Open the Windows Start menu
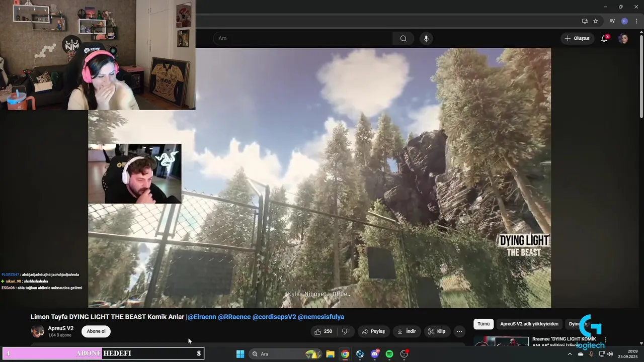The height and width of the screenshot is (362, 644). coord(240,354)
